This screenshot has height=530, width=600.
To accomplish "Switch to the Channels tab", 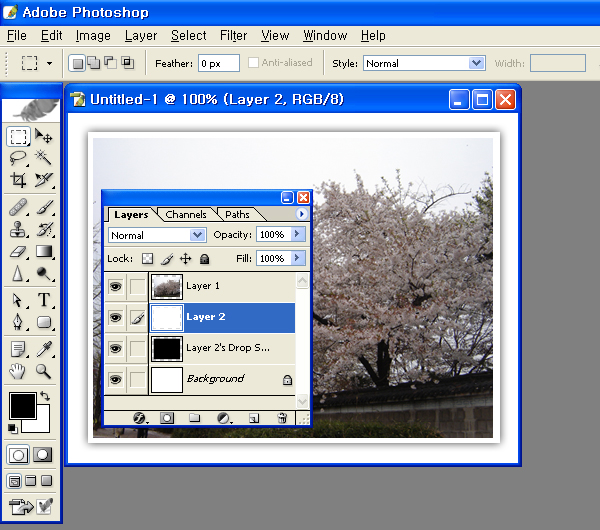I will coord(186,214).
